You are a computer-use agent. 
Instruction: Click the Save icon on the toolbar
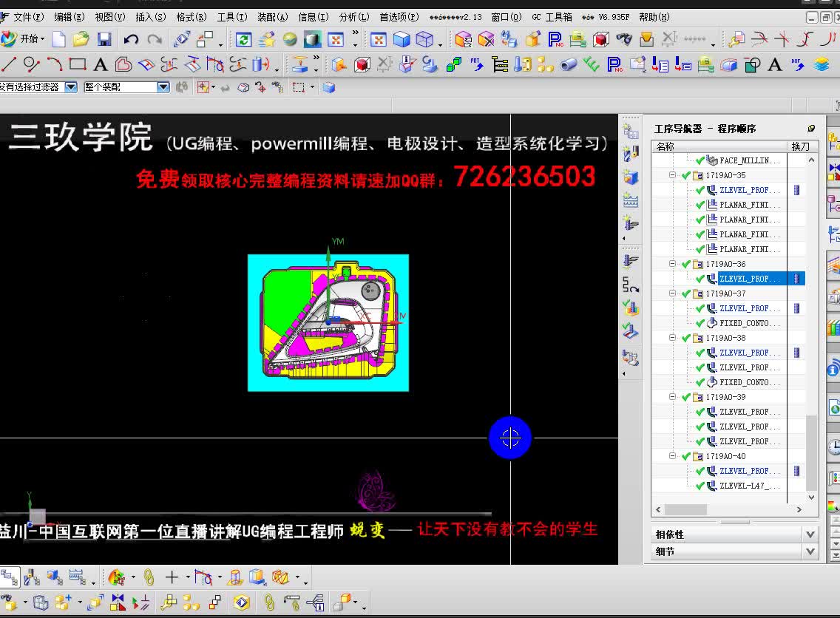point(104,40)
